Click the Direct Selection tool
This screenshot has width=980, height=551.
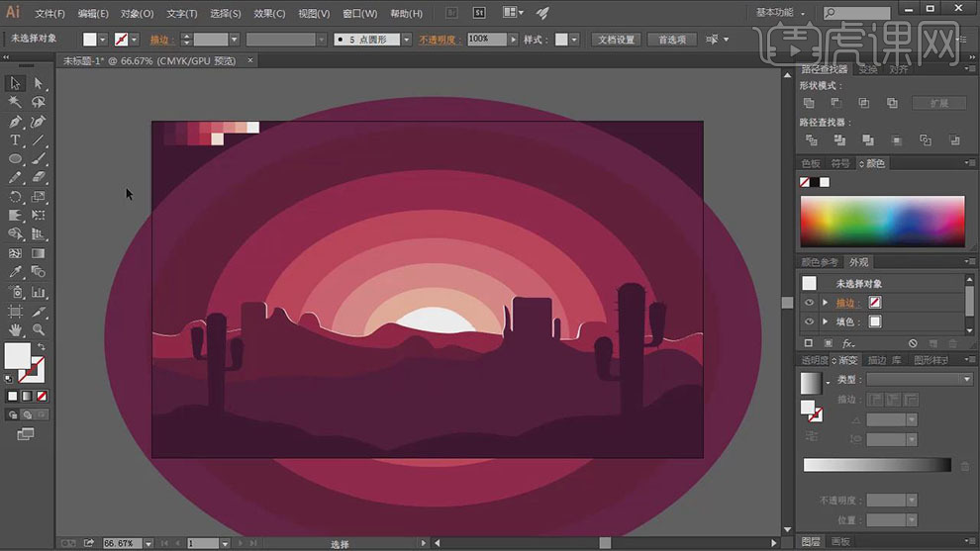pos(39,84)
